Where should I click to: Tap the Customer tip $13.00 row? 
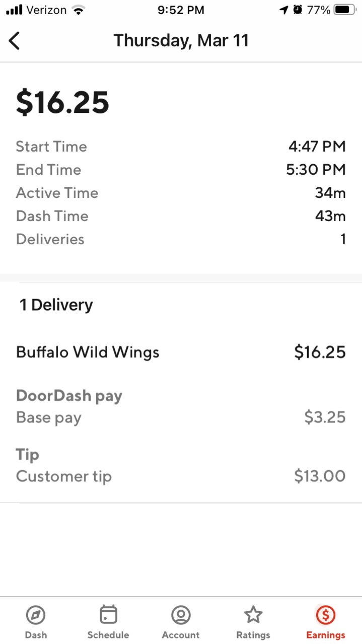coord(181,476)
